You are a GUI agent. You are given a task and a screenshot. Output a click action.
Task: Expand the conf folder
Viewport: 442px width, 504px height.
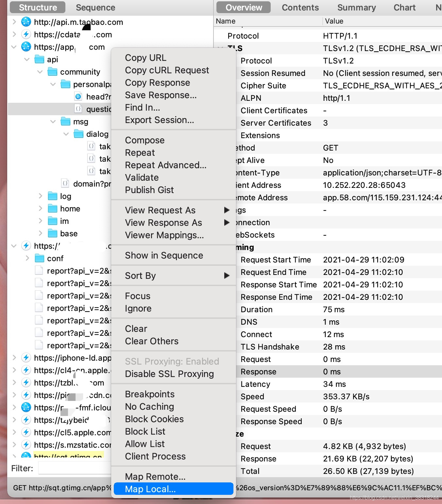point(27,258)
